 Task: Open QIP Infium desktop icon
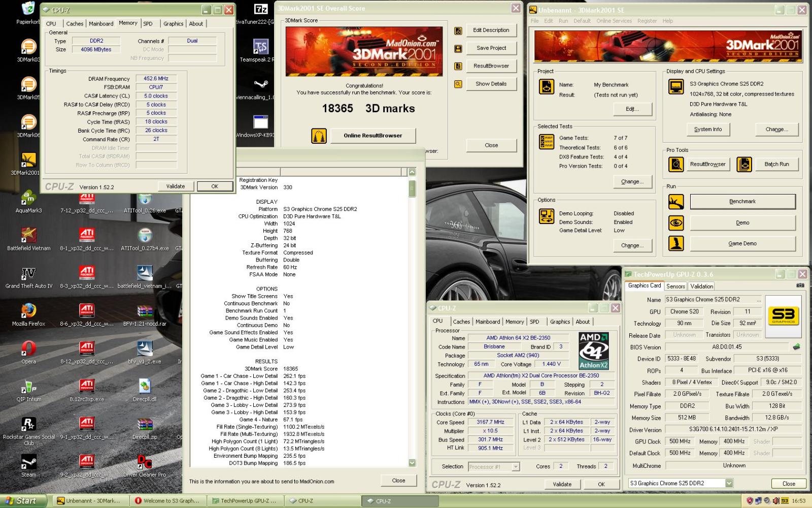click(x=28, y=387)
